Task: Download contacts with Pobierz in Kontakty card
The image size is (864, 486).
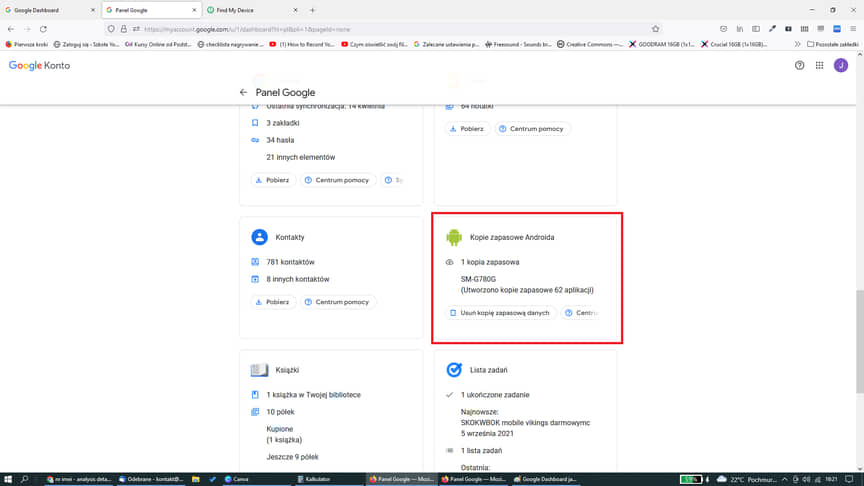Action: [273, 302]
